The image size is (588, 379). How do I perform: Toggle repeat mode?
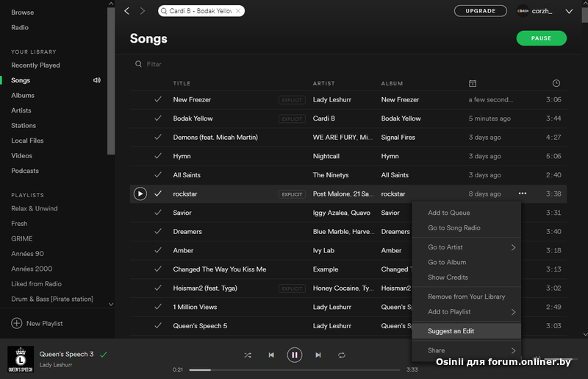point(342,355)
